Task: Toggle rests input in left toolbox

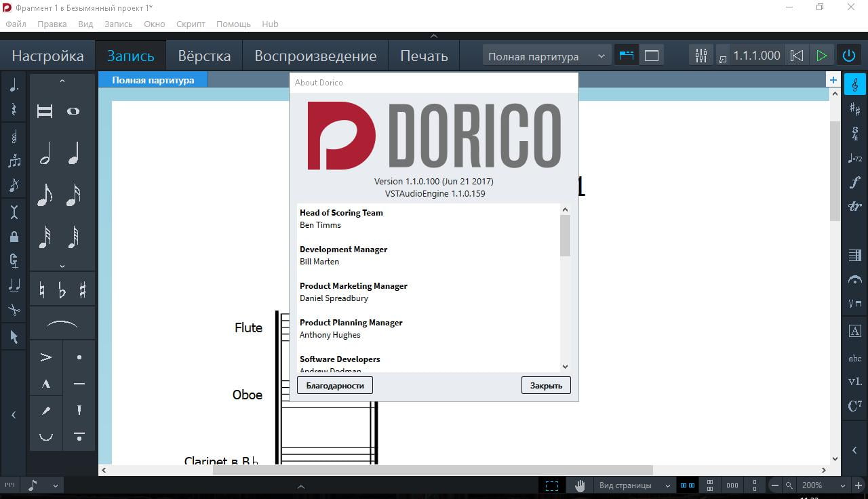Action: (14, 109)
